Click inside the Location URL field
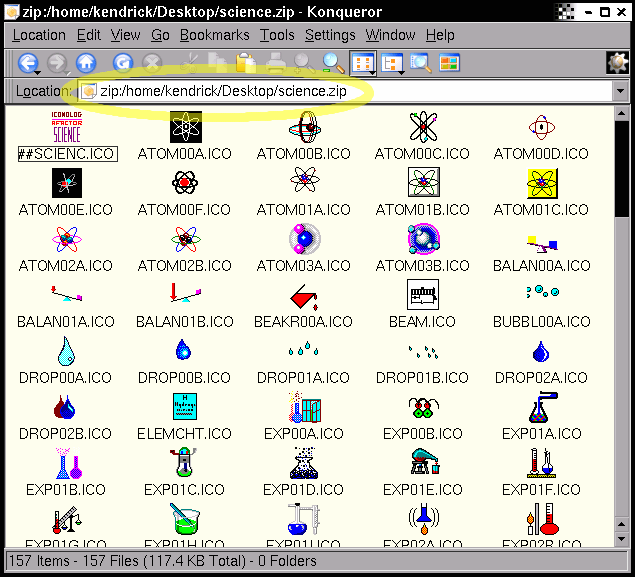This screenshot has height=577, width=635. click(x=350, y=91)
